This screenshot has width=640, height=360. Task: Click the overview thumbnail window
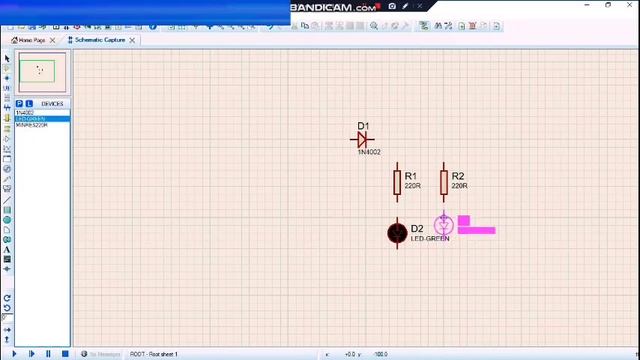click(42, 72)
